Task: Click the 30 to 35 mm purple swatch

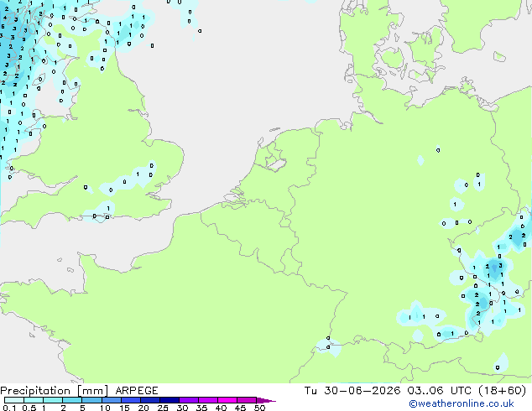Action: coord(189,400)
